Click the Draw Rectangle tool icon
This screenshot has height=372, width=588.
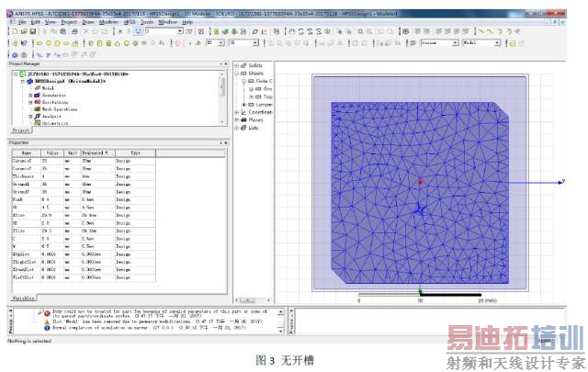coord(40,43)
